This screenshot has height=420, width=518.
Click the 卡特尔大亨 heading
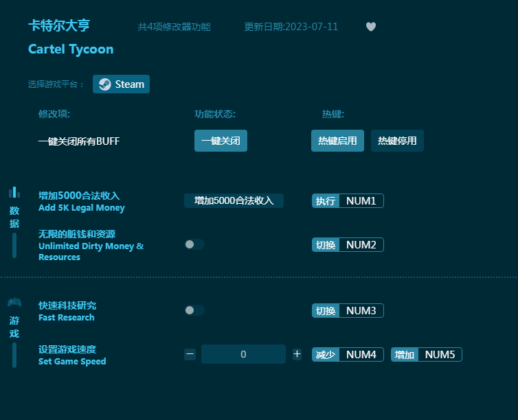[x=59, y=25]
